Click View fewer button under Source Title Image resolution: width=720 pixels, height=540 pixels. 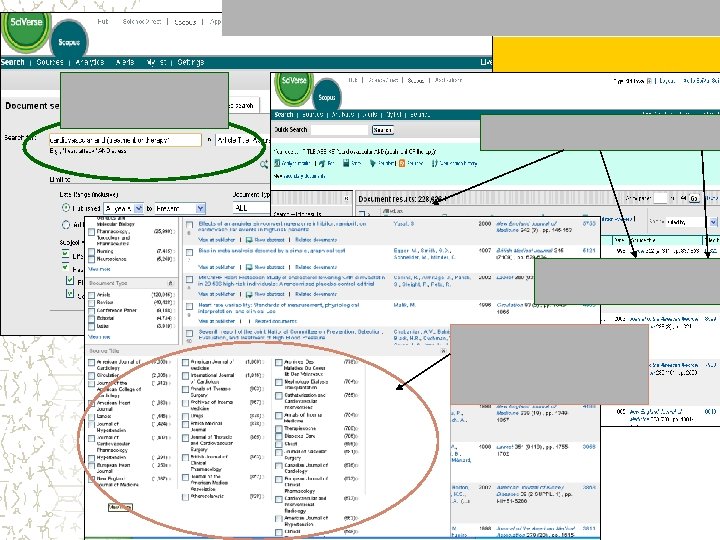(120, 507)
